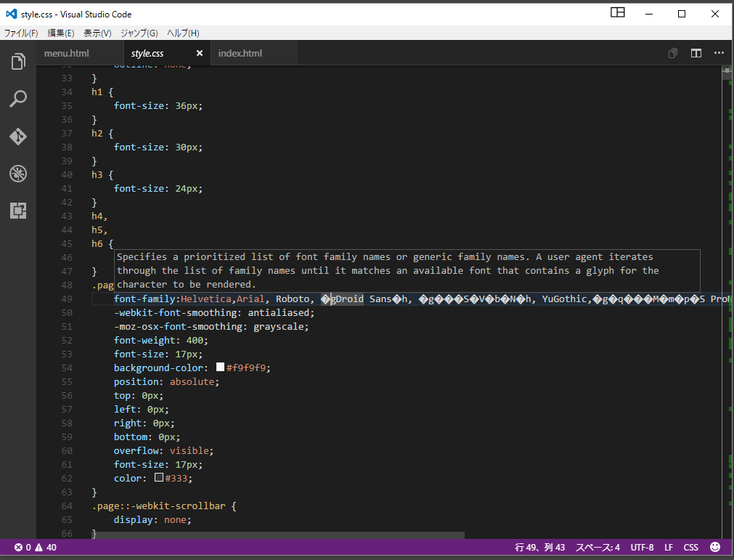
Task: Open the ファイル(F) menu
Action: pyautogui.click(x=21, y=33)
